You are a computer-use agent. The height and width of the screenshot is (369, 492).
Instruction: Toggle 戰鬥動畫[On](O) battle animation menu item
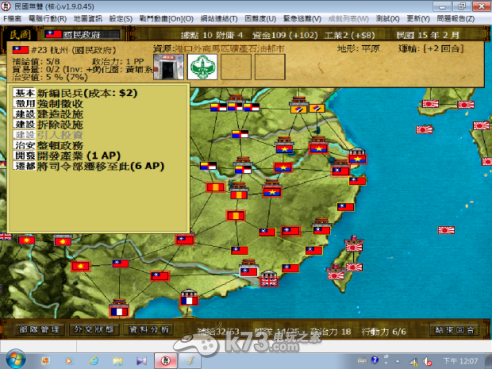coord(166,19)
